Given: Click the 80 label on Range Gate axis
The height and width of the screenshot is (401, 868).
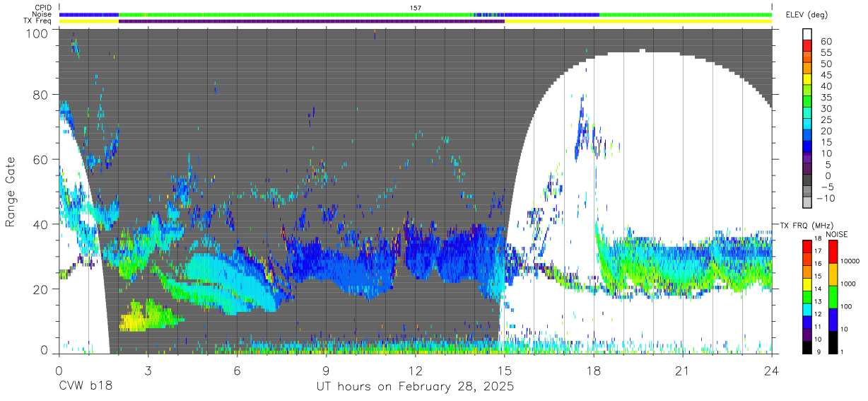Looking at the screenshot, I should click(x=41, y=95).
